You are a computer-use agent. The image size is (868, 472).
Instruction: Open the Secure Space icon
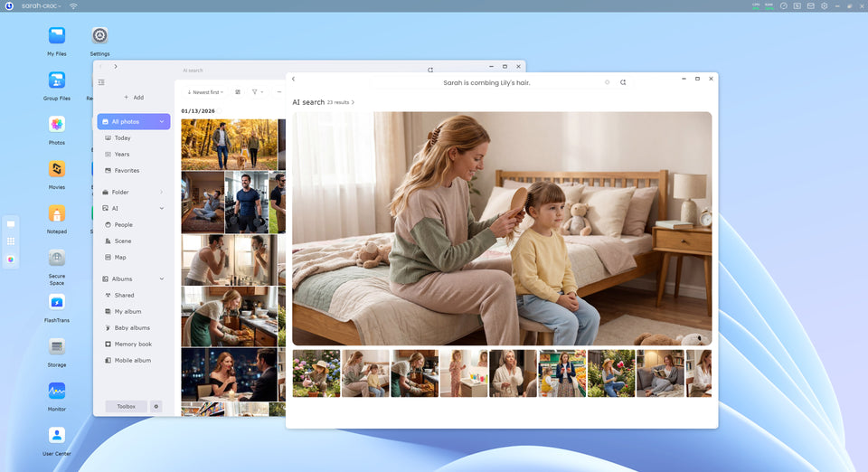coord(56,258)
